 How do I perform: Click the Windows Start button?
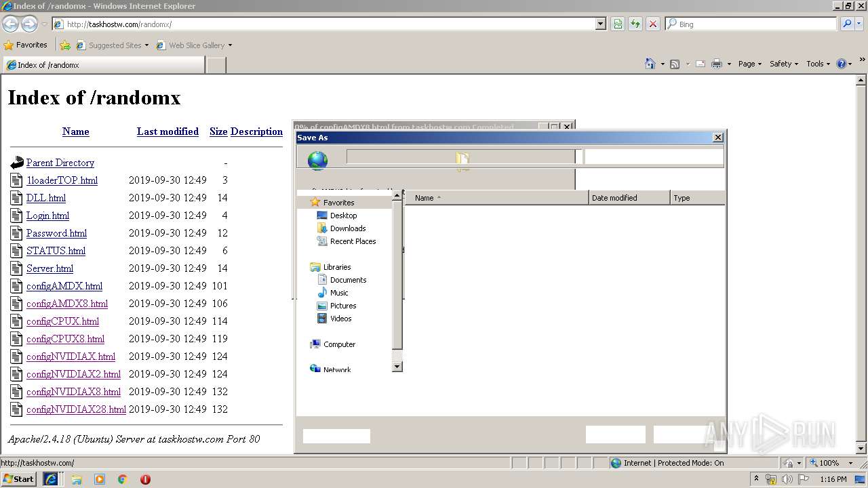[x=18, y=479]
